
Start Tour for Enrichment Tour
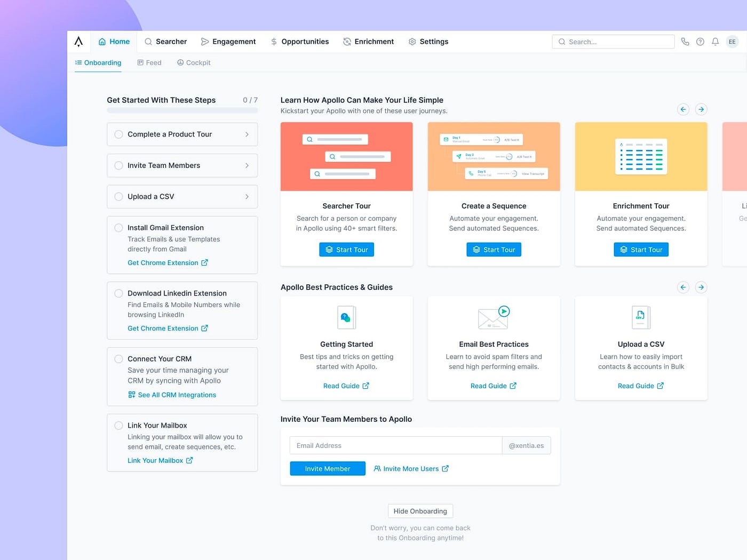[x=641, y=250]
